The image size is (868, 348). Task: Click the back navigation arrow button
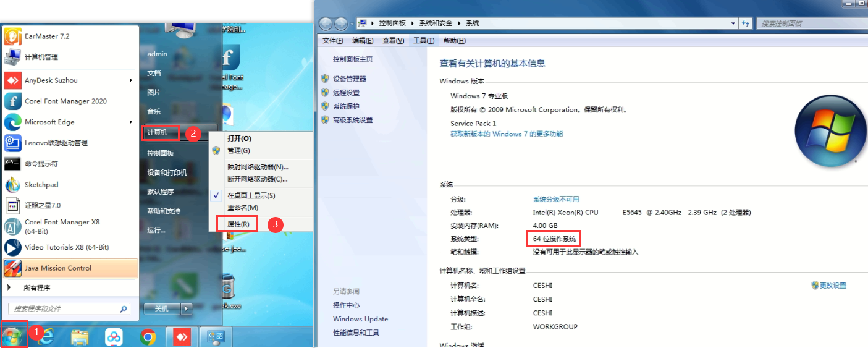326,23
